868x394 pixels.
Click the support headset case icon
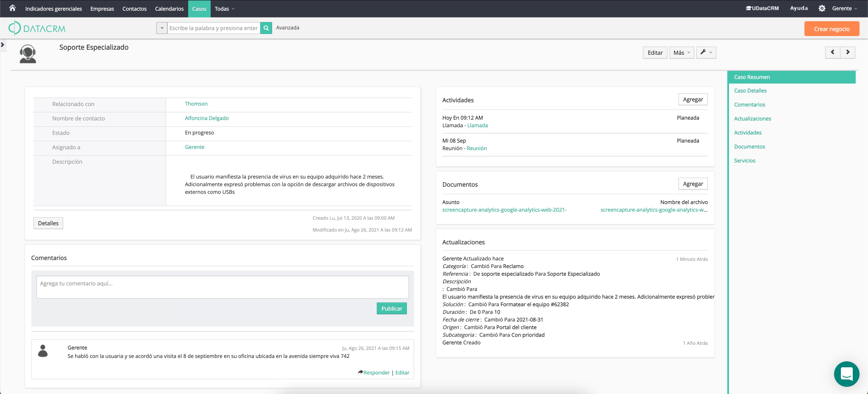[28, 54]
